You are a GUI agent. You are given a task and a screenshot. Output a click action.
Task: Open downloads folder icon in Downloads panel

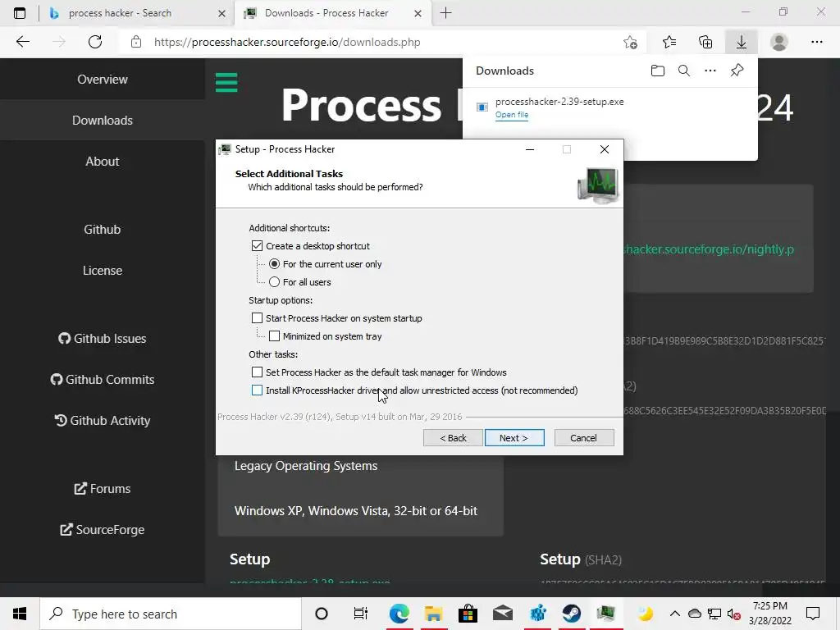(658, 71)
